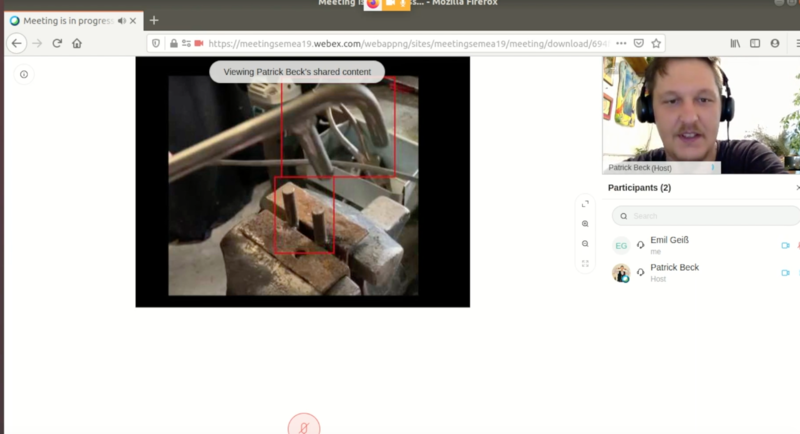Zoom in on the shared content
This screenshot has width=800, height=434.
click(x=585, y=224)
